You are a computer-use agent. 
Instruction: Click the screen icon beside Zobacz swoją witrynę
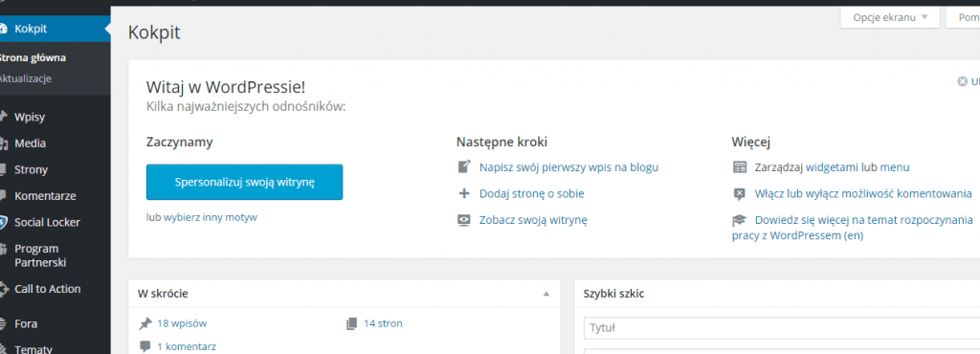click(464, 220)
